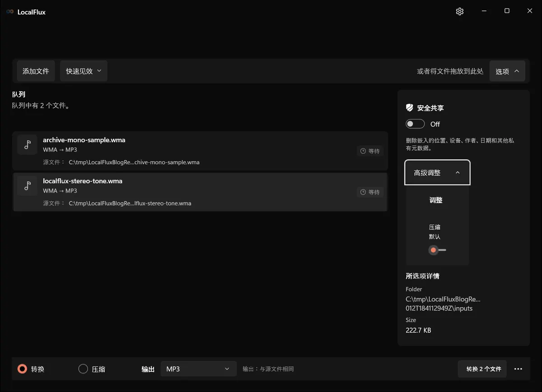542x392 pixels.
Task: Maximize the LocalFlux window
Action: pyautogui.click(x=507, y=11)
